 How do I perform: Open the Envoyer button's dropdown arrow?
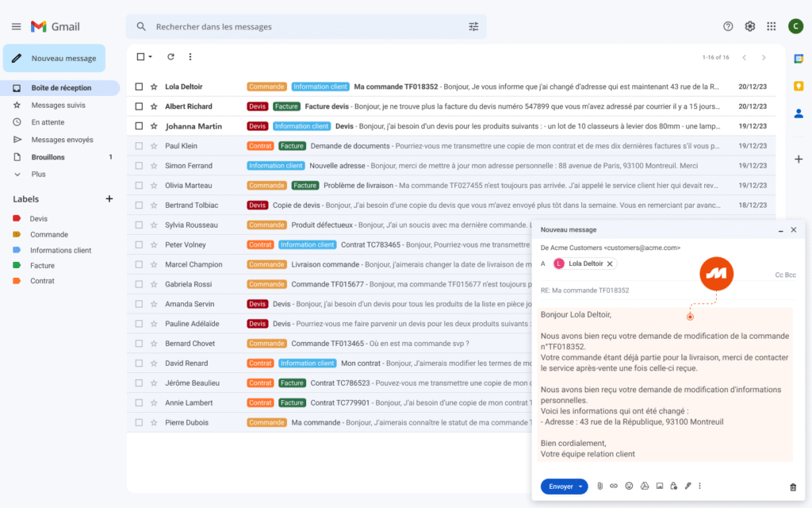(x=581, y=486)
